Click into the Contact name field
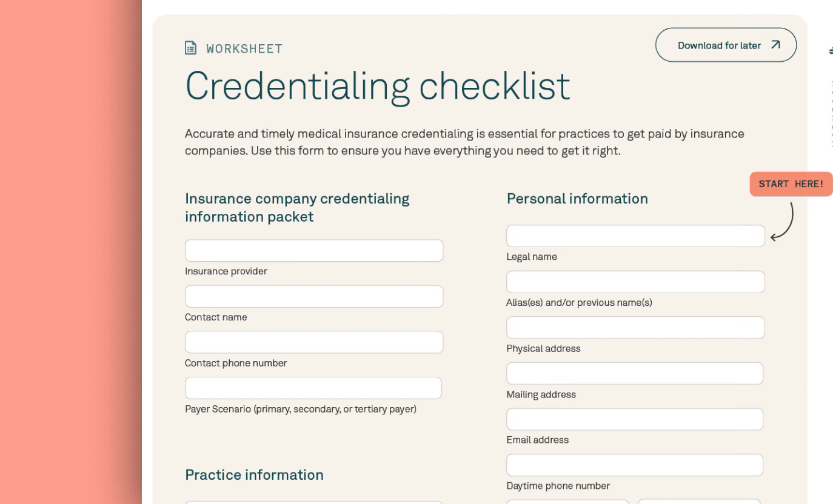 313,297
